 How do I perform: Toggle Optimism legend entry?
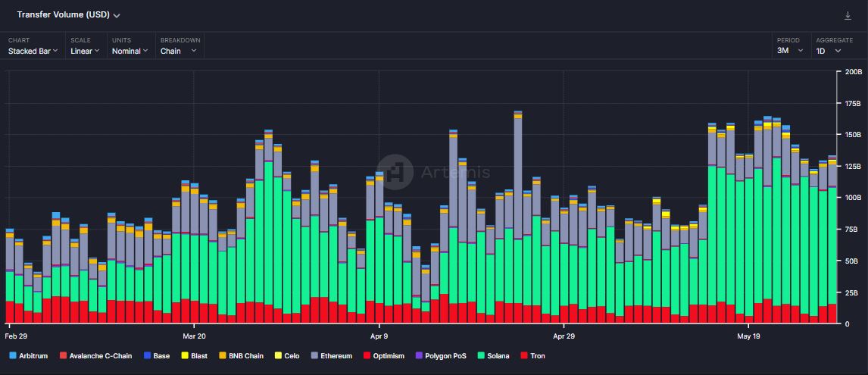[383, 355]
